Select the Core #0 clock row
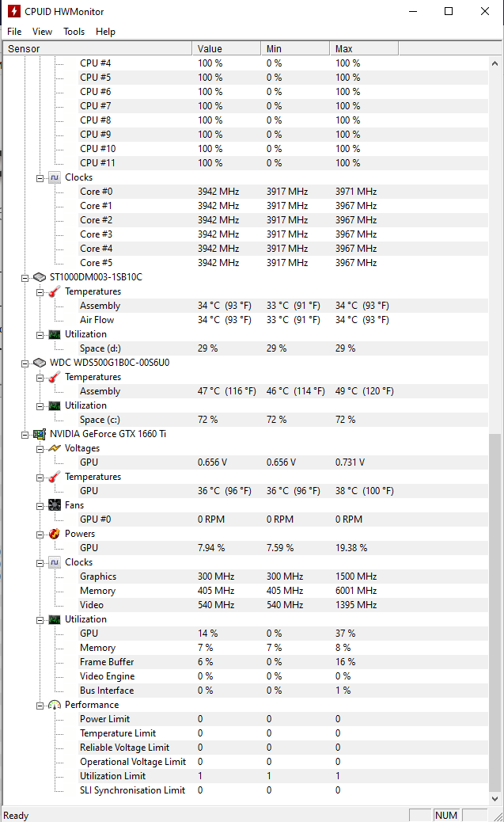 [97, 192]
